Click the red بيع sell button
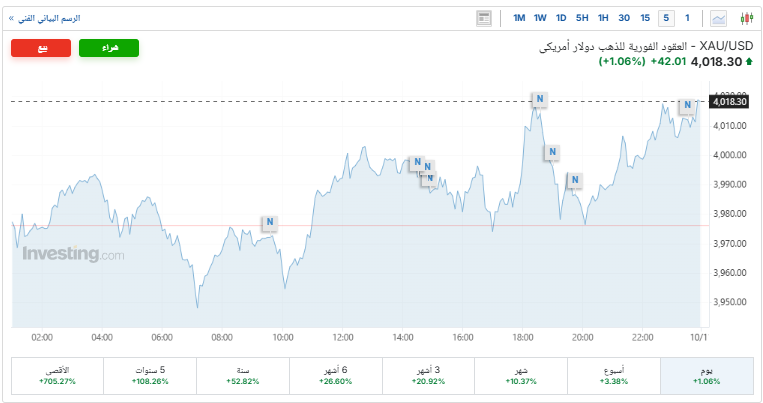The height and width of the screenshot is (403, 763). point(41,49)
